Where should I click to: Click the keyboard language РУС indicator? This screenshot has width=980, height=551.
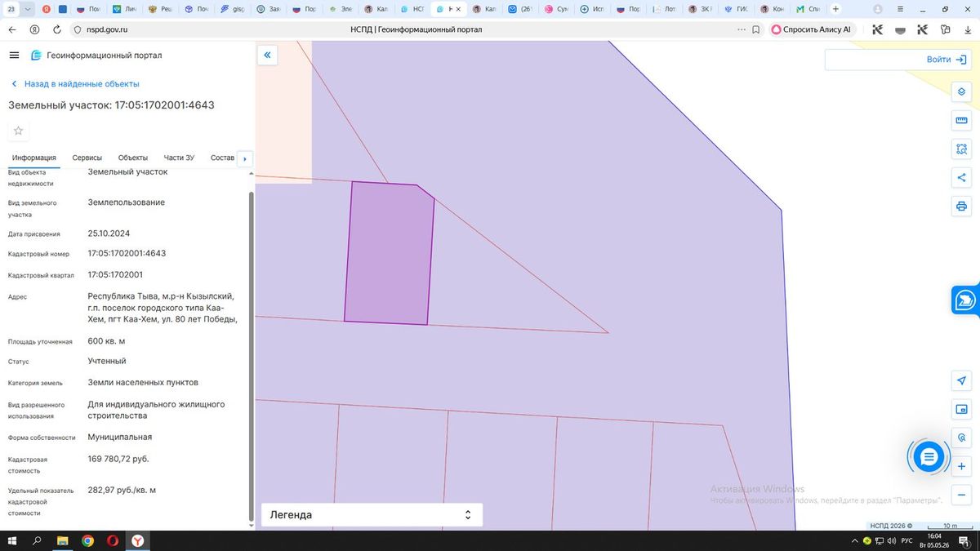906,541
